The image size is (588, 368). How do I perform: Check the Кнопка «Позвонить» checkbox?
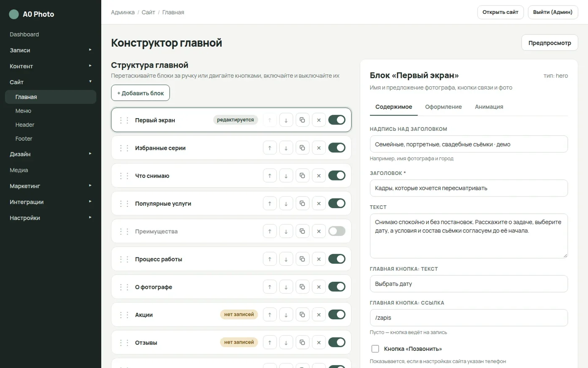[x=375, y=349]
